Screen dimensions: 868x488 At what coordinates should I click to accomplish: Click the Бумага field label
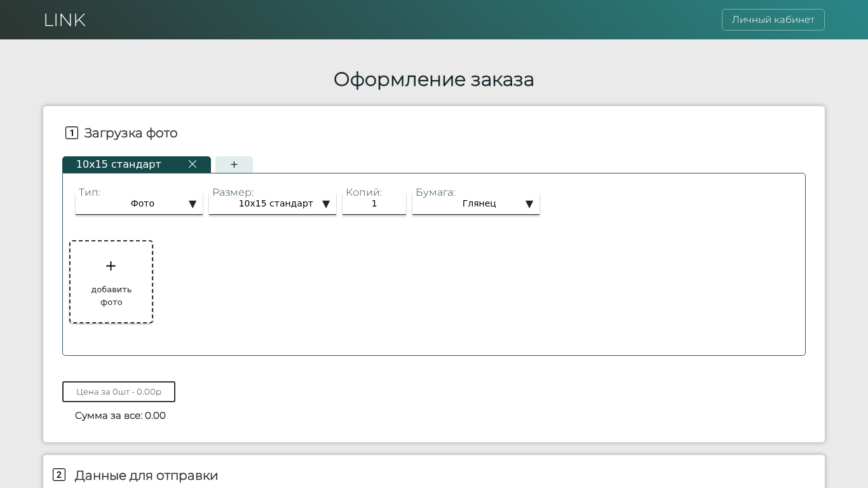435,192
